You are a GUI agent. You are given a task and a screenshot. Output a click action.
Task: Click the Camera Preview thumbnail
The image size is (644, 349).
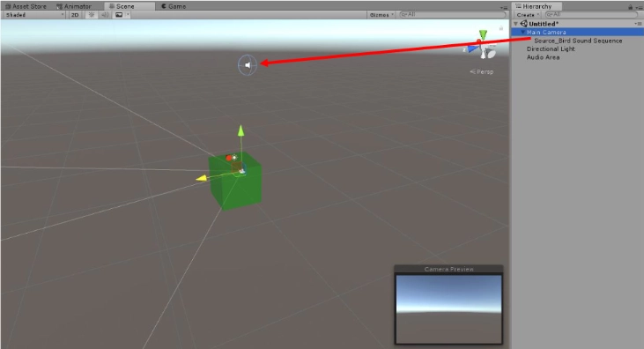[448, 309]
